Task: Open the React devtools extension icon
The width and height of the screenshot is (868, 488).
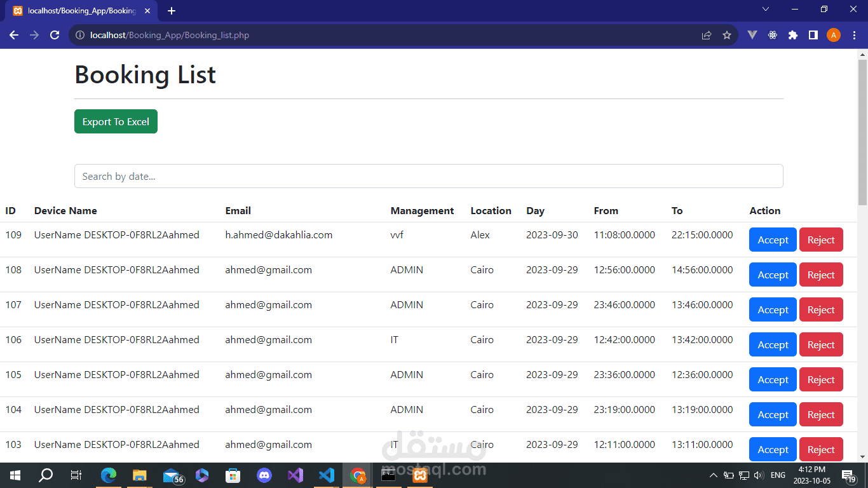Action: [773, 35]
